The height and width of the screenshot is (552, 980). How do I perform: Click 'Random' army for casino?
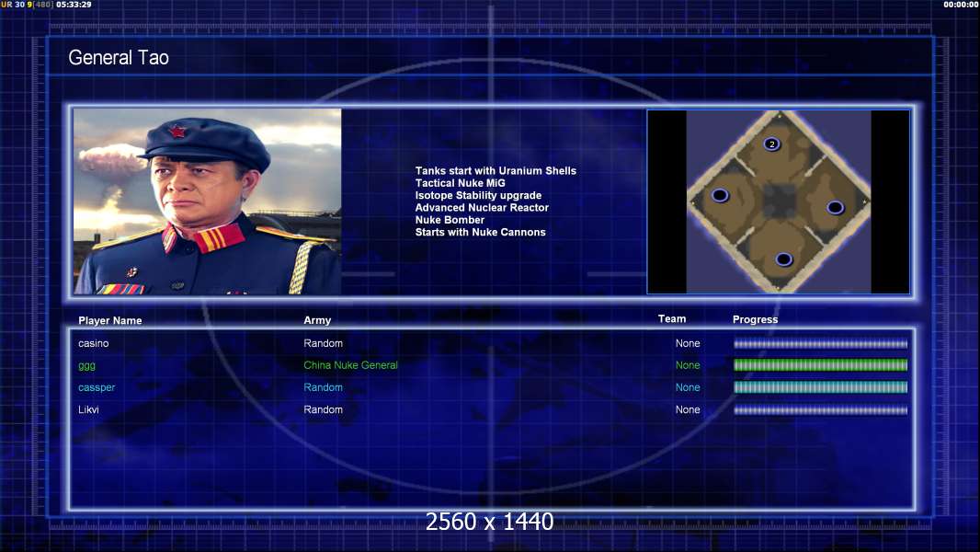point(323,343)
